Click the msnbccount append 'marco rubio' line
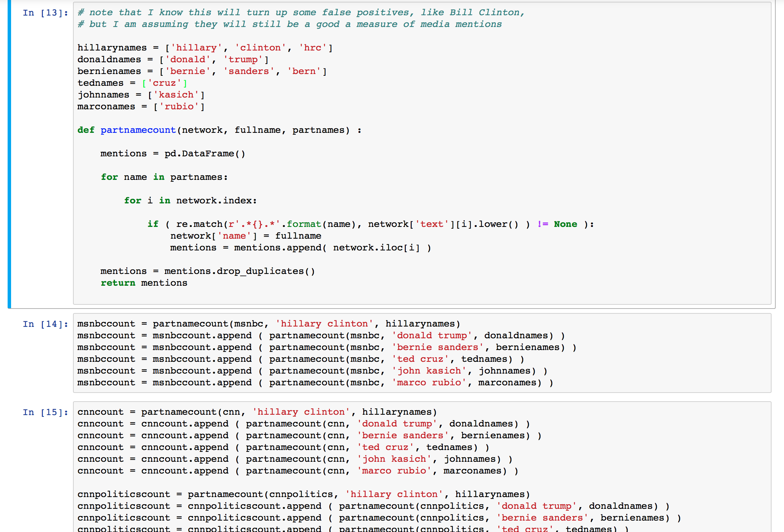784x532 pixels. (x=315, y=383)
